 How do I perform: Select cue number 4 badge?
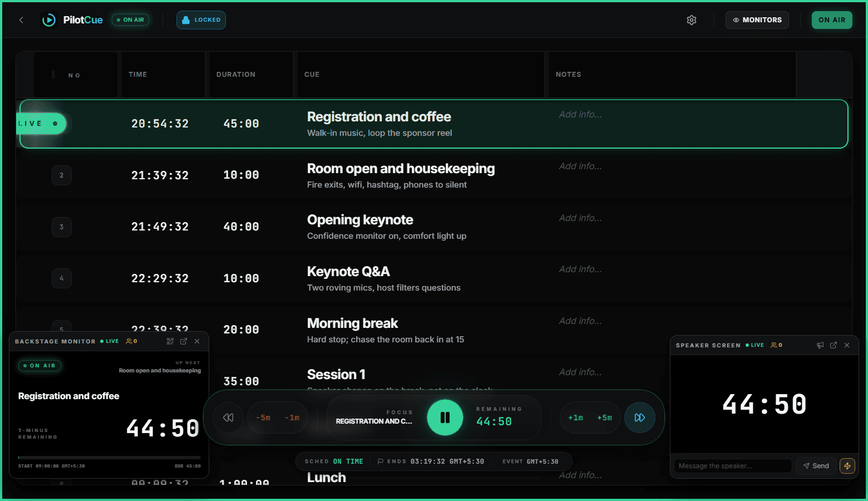click(x=62, y=278)
